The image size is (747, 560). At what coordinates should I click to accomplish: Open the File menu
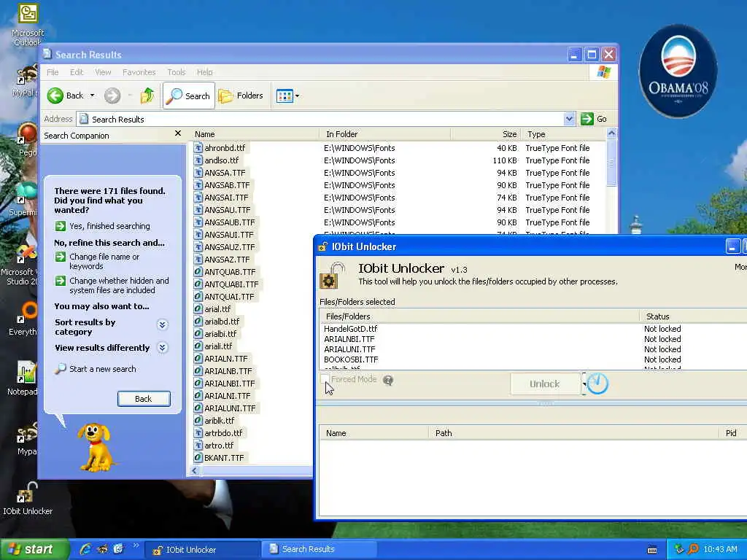tap(53, 72)
